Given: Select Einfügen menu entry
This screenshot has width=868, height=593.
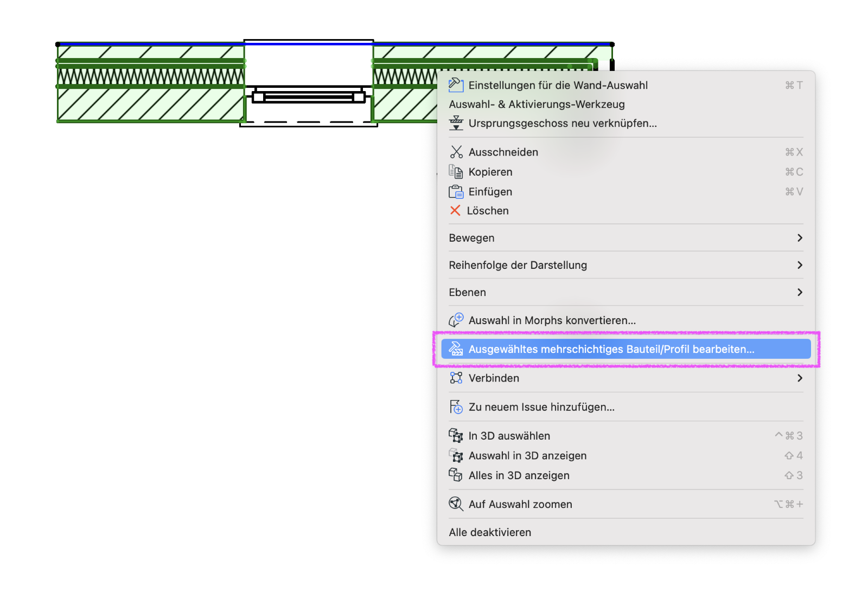Looking at the screenshot, I should (626, 191).
